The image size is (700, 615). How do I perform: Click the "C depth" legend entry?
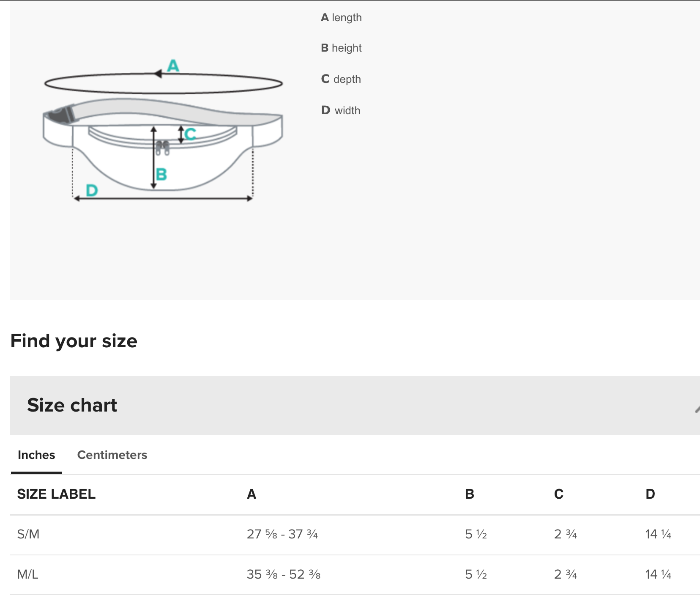pyautogui.click(x=341, y=79)
